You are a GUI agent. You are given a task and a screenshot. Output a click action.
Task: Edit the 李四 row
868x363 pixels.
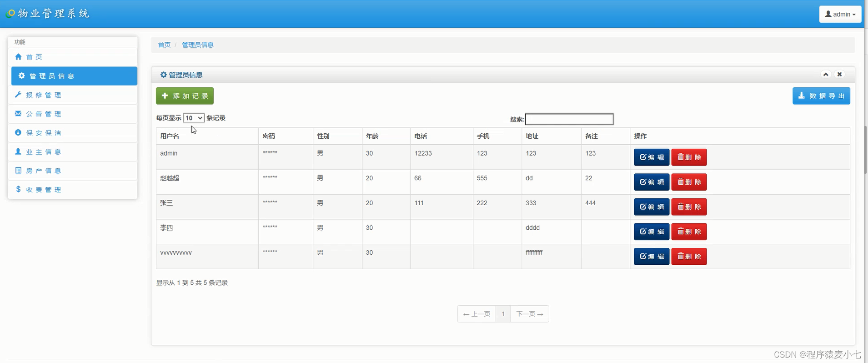(652, 232)
